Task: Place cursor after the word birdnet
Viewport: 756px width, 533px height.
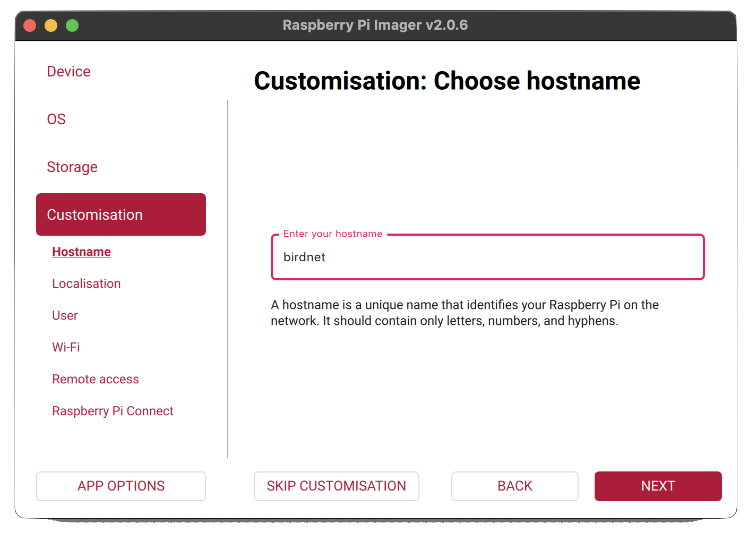Action: tap(328, 257)
